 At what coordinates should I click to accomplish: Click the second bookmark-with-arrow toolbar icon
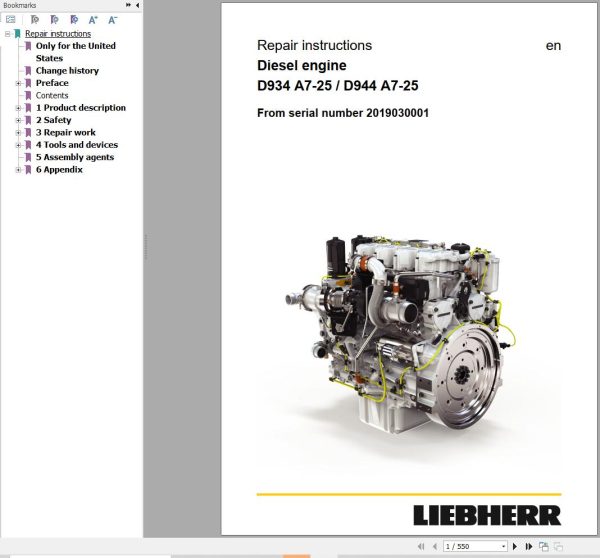54,20
